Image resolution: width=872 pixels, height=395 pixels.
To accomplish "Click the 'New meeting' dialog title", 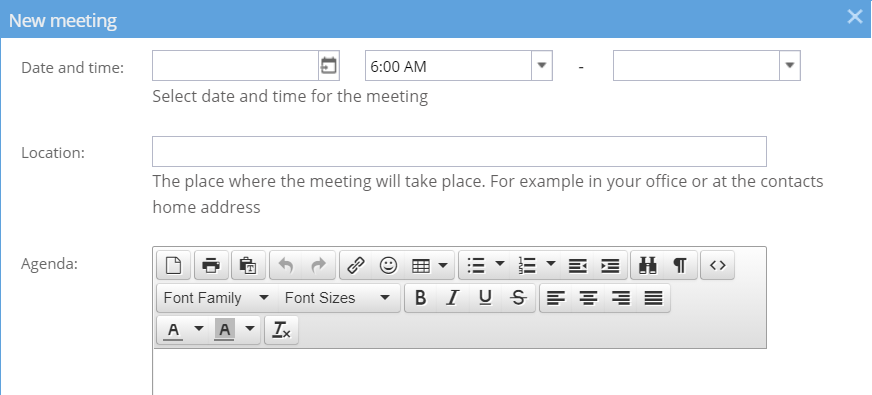I will [x=63, y=21].
